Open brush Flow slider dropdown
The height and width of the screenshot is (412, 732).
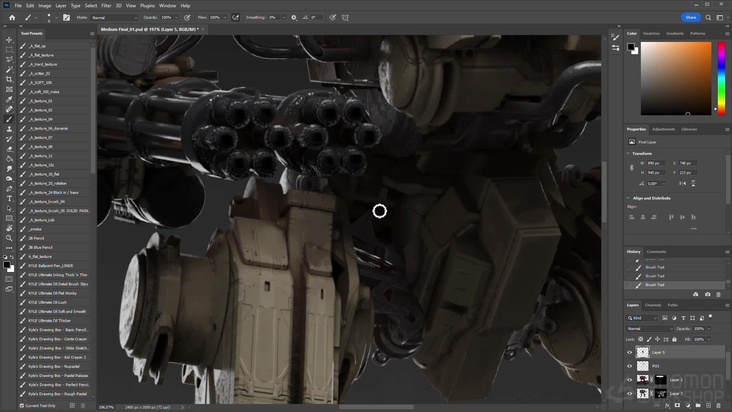225,18
